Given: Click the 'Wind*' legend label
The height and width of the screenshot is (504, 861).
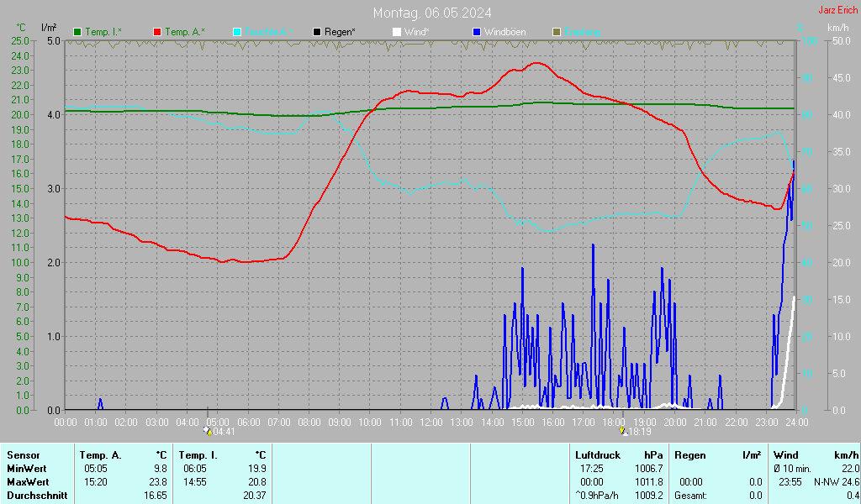Looking at the screenshot, I should 417,32.
